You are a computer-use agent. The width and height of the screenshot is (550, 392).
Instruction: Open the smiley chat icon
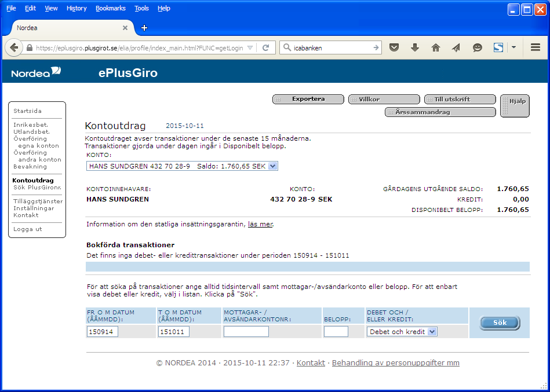pos(478,47)
